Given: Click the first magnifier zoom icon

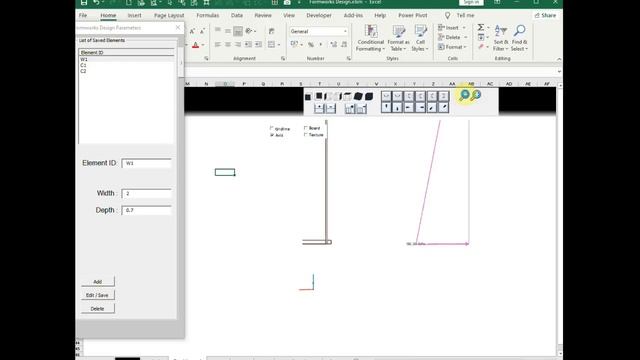Looking at the screenshot, I should (464, 96).
